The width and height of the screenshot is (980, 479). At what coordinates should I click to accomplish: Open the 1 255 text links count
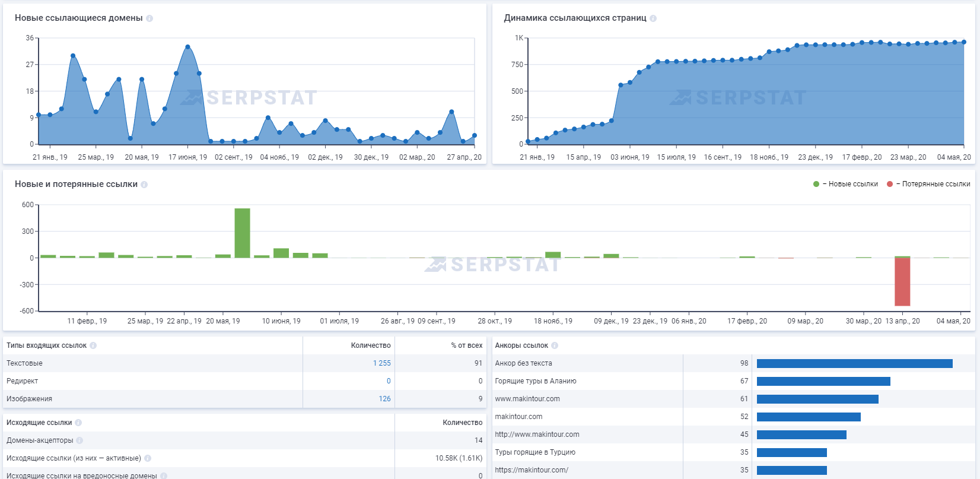click(x=381, y=363)
